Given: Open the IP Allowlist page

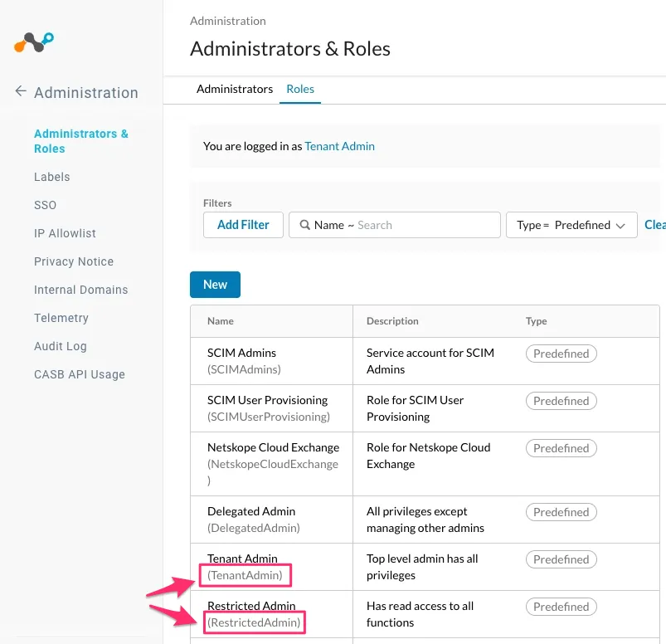Looking at the screenshot, I should click(x=65, y=233).
